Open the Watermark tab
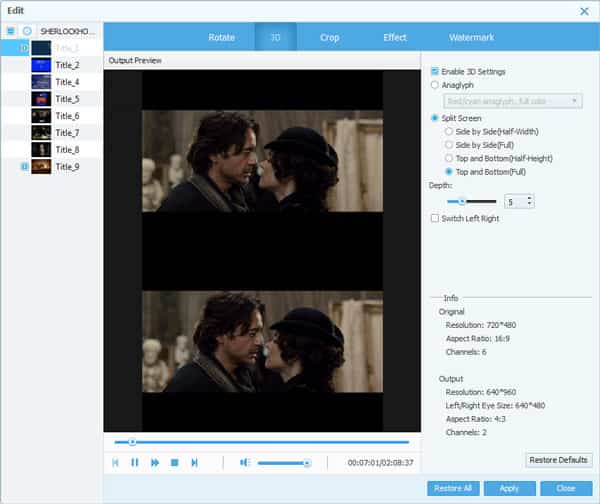This screenshot has height=504, width=600. click(x=471, y=38)
